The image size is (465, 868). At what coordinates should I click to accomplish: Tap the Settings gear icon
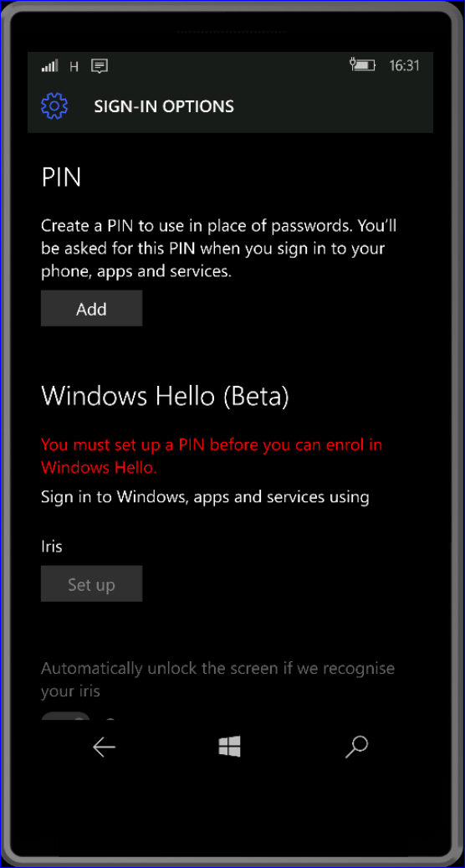[54, 105]
